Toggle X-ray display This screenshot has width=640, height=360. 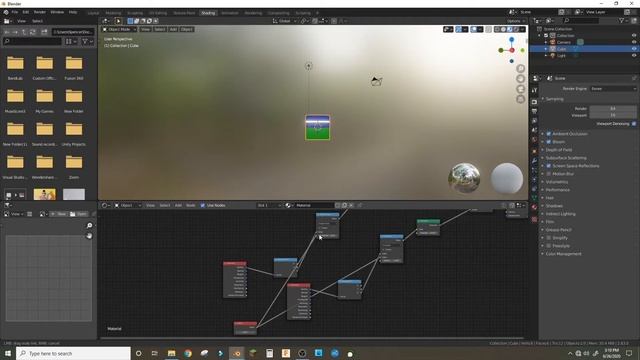click(x=489, y=29)
